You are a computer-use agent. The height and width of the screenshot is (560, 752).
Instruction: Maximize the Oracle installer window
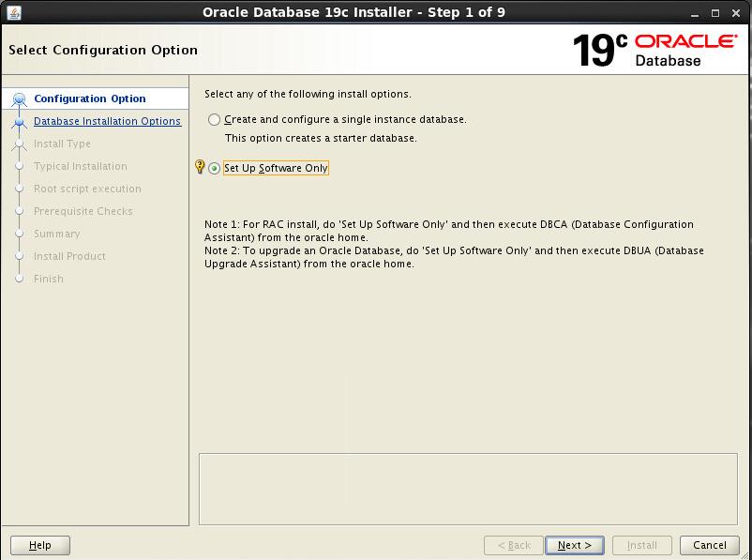714,12
